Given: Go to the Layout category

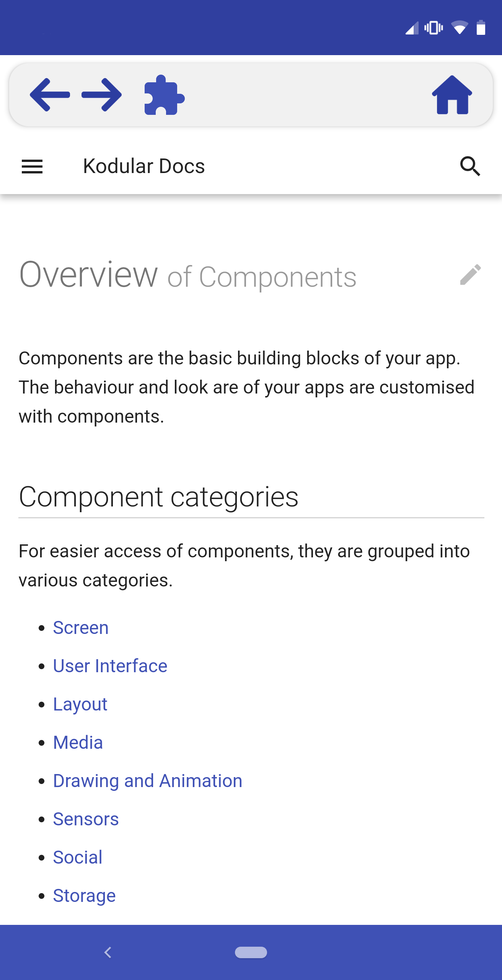Looking at the screenshot, I should click(80, 704).
